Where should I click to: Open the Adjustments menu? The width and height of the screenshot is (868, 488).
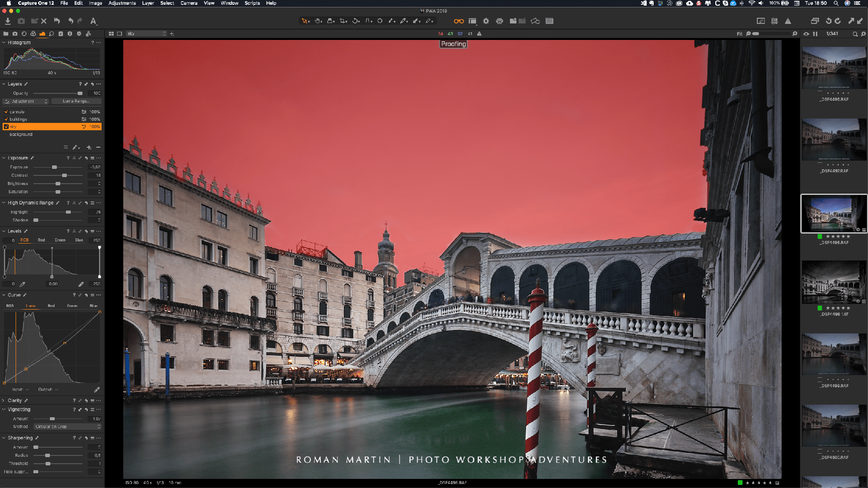(x=122, y=3)
